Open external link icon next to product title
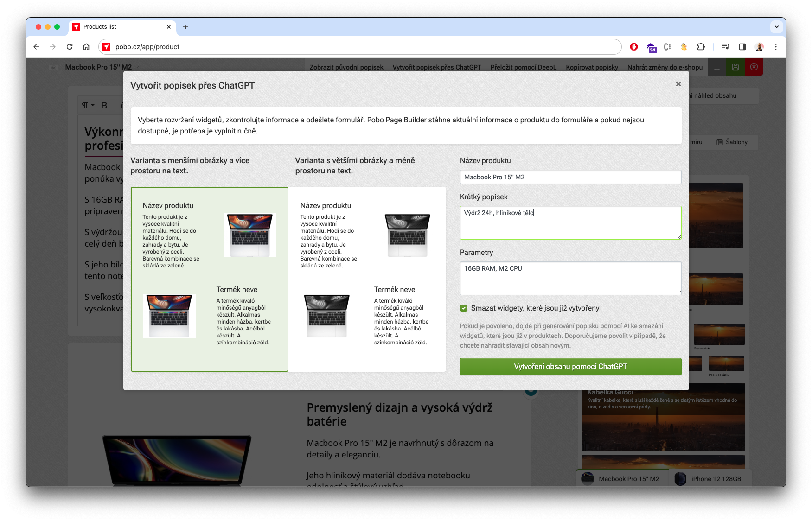The image size is (812, 521). click(137, 68)
